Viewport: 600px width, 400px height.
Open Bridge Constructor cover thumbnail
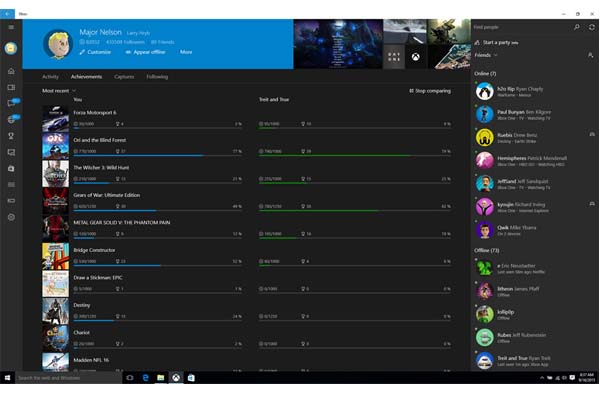pos(55,256)
